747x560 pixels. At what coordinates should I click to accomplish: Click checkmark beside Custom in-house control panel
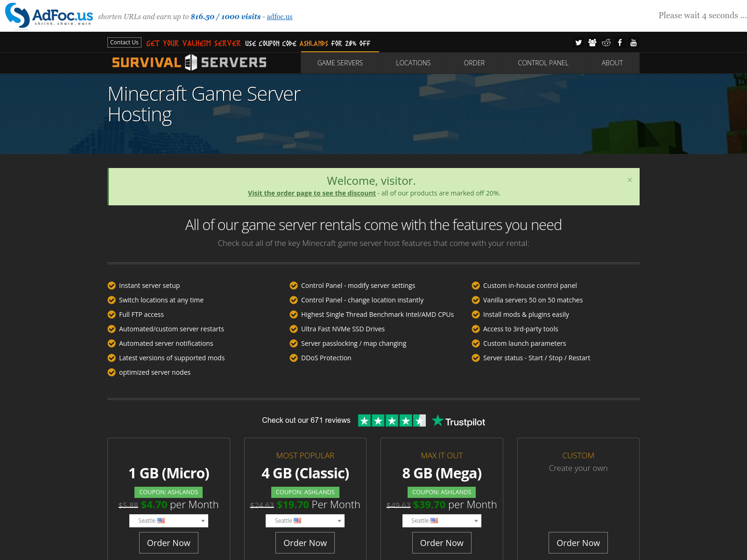(476, 286)
